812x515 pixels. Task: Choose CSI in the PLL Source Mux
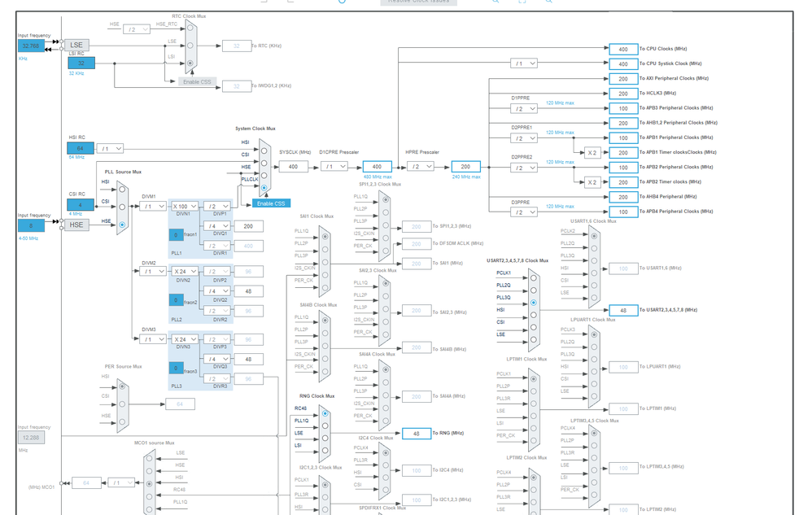(122, 207)
